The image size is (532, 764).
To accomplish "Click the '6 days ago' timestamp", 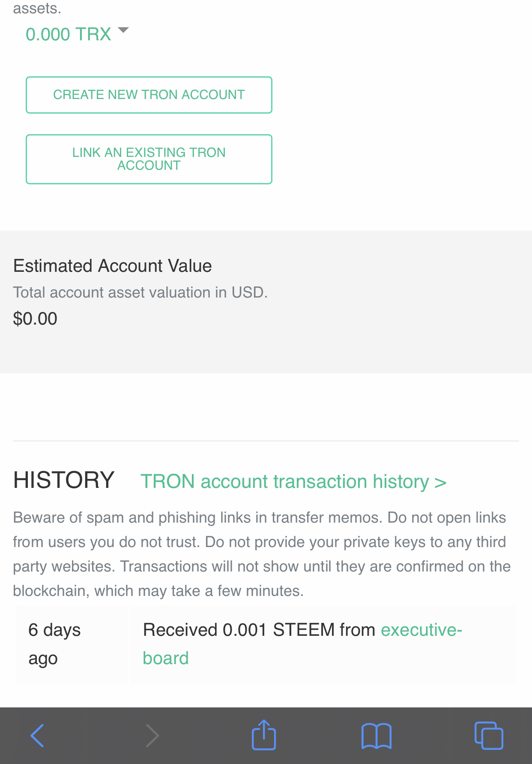I will (54, 644).
